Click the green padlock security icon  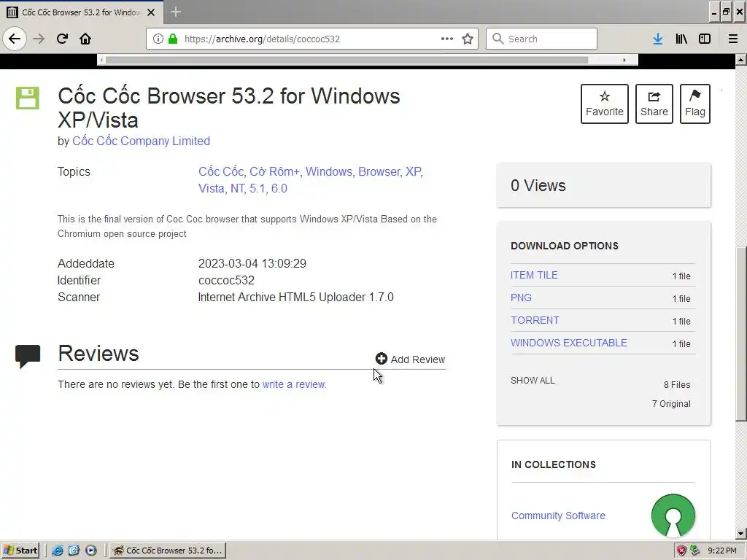coord(173,39)
